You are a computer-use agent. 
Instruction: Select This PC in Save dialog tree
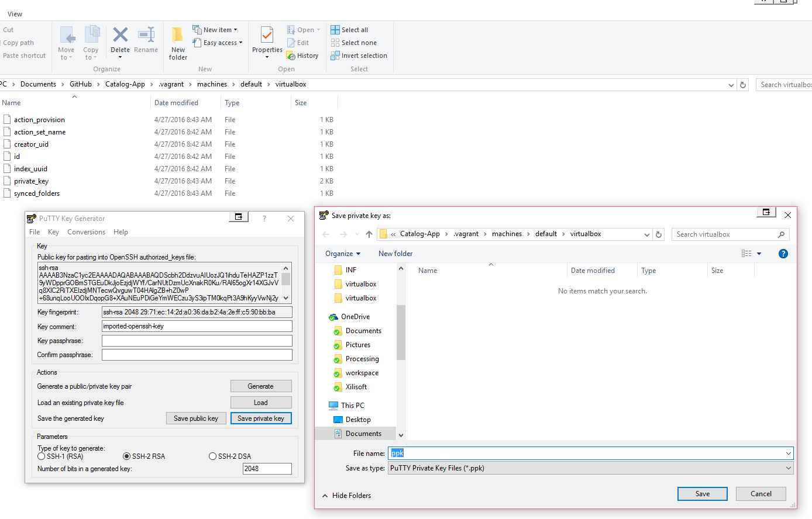click(346, 406)
